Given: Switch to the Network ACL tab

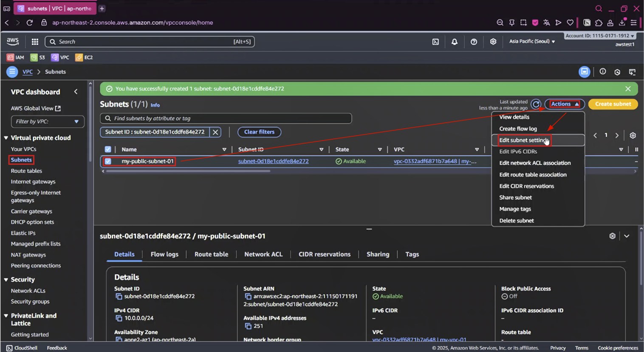Looking at the screenshot, I should click(x=263, y=254).
